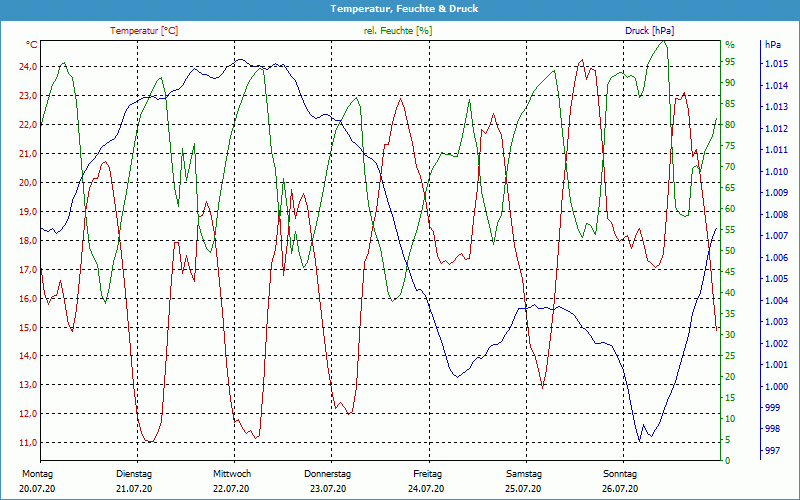
Task: Click the 'Donnerstag' day label
Action: point(328,474)
